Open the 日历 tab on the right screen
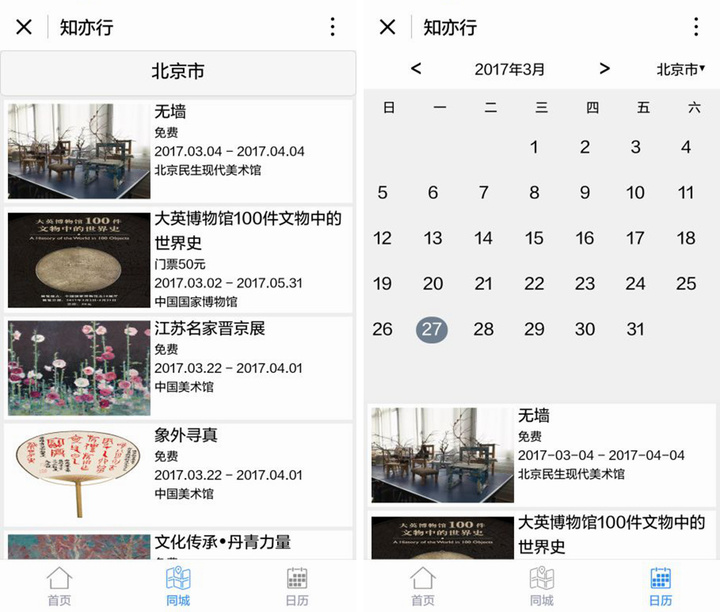The width and height of the screenshot is (720, 612). coord(661,586)
